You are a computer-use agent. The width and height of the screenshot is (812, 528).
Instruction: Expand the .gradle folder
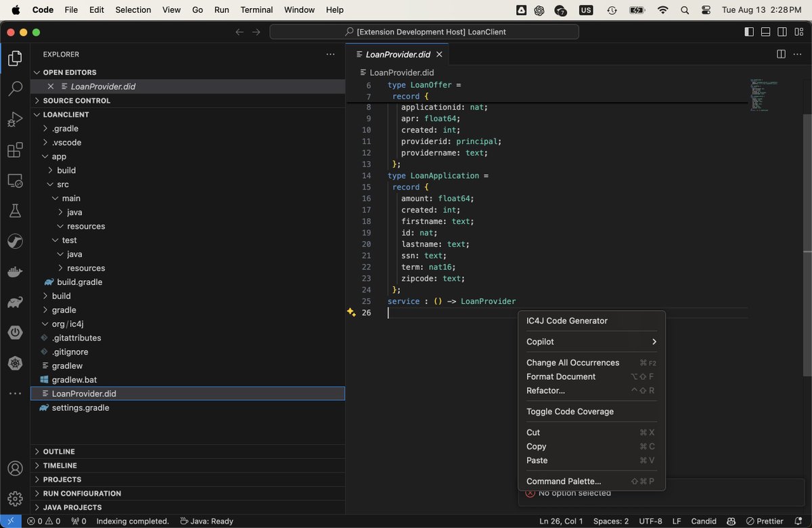[x=187, y=129]
